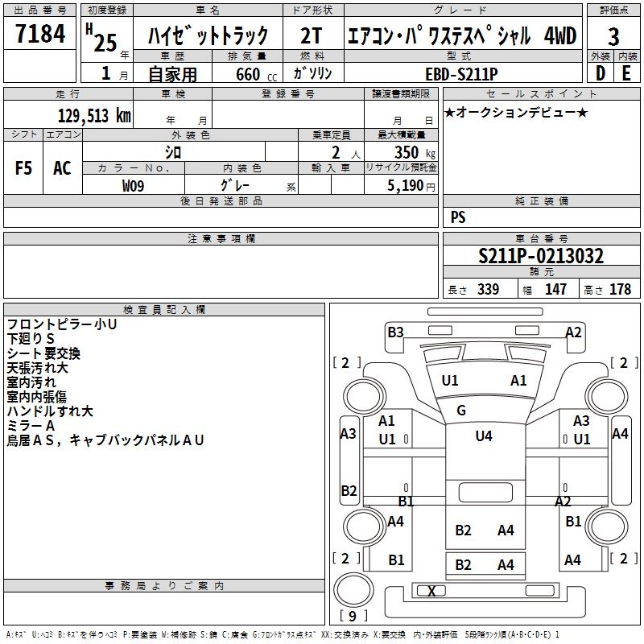Click the max load 350 kg

pyautogui.click(x=415, y=153)
